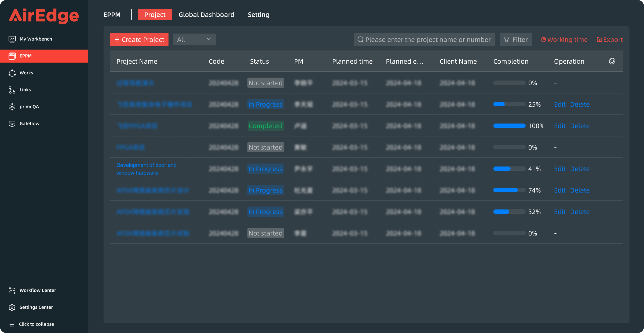644x333 pixels.
Task: Click In Progress badge in 41% row
Action: [265, 169]
